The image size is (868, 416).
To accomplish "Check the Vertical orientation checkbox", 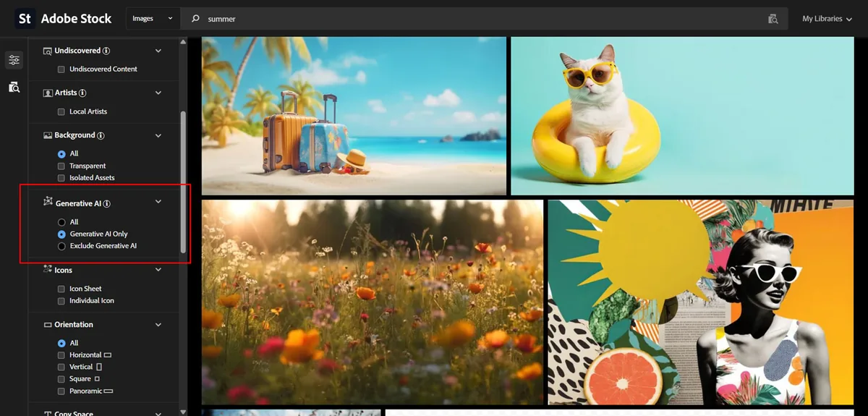I will pos(61,367).
